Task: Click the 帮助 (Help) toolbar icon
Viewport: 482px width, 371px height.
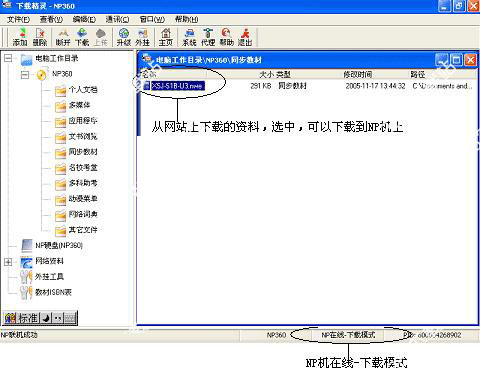Action: point(227,37)
